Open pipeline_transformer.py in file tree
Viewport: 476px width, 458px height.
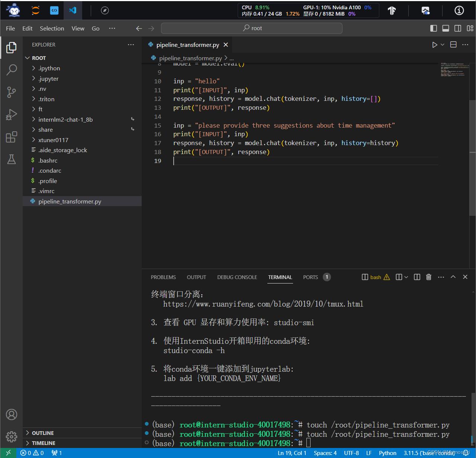click(x=82, y=201)
